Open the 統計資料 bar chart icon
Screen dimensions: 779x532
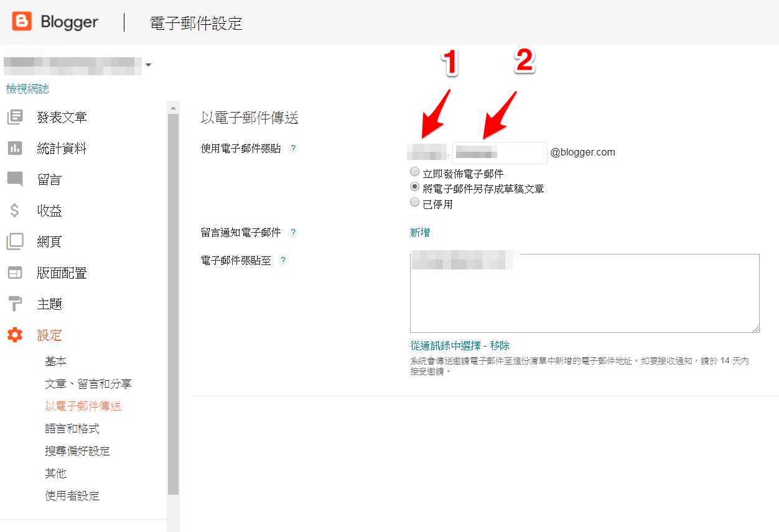pos(15,148)
